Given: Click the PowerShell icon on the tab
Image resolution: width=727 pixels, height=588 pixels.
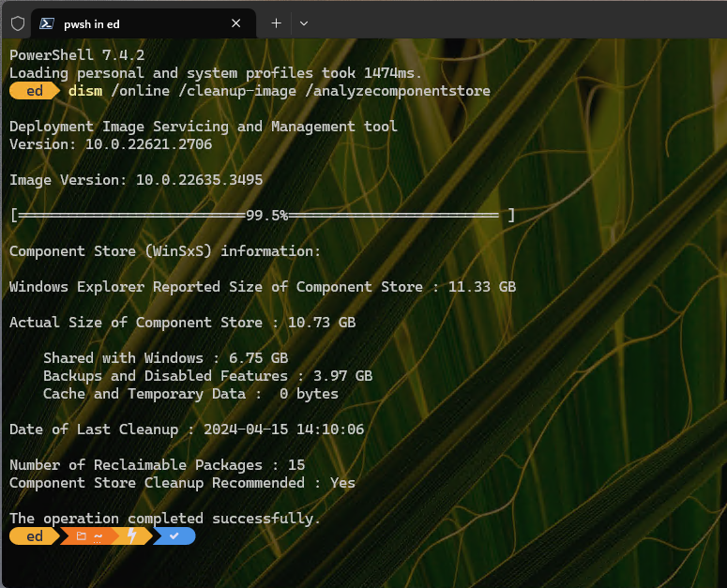Looking at the screenshot, I should point(46,23).
